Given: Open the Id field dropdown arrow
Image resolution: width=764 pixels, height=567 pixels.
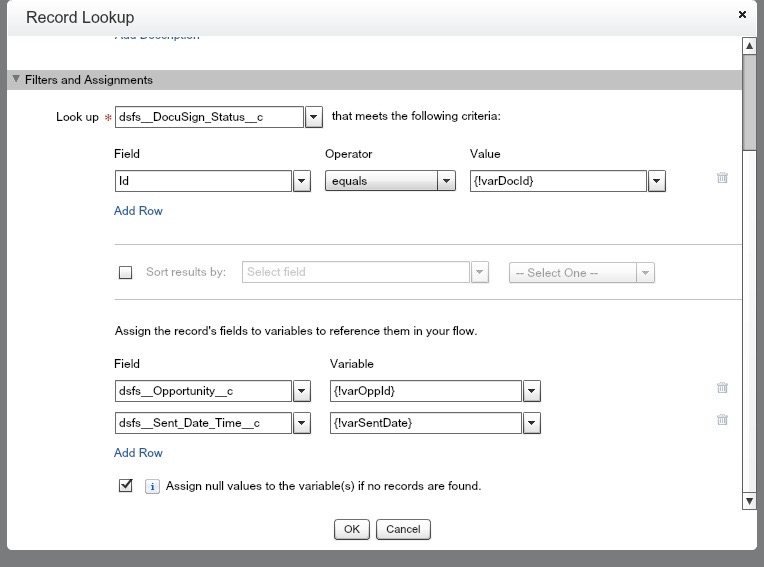Looking at the screenshot, I should 302,182.
